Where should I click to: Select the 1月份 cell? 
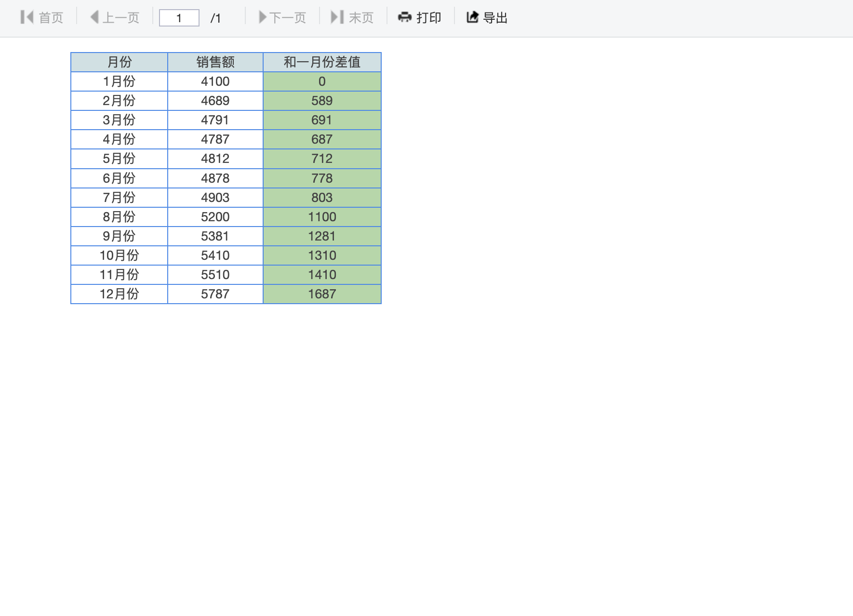pos(119,81)
